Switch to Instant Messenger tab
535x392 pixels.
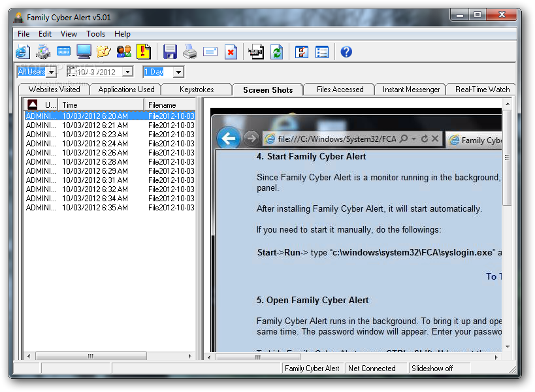point(411,90)
